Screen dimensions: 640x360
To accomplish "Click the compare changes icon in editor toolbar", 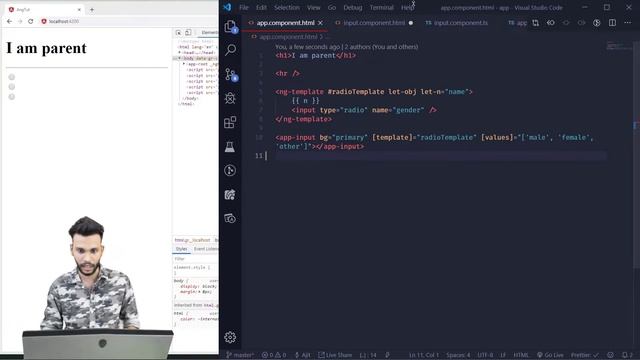I will 535,23.
